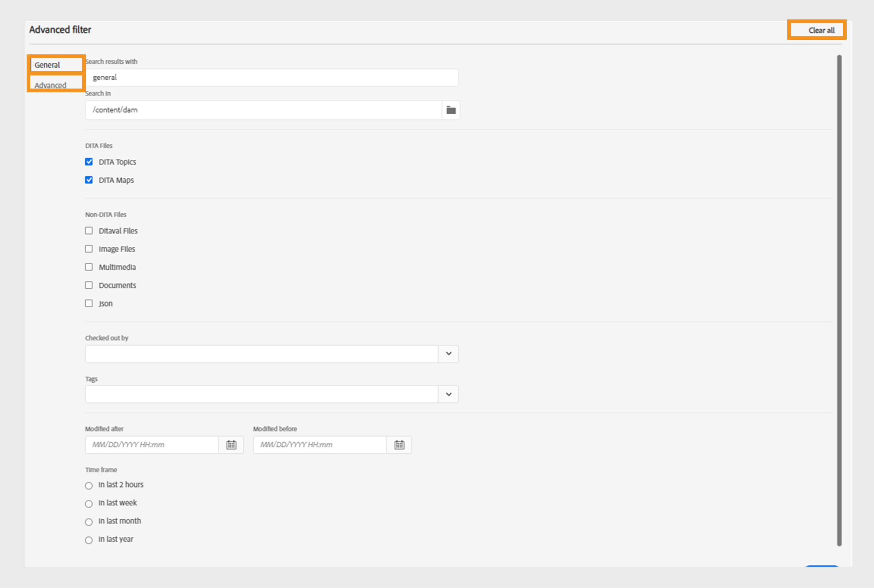The height and width of the screenshot is (588, 874).
Task: Switch to the General tab
Action: (55, 64)
